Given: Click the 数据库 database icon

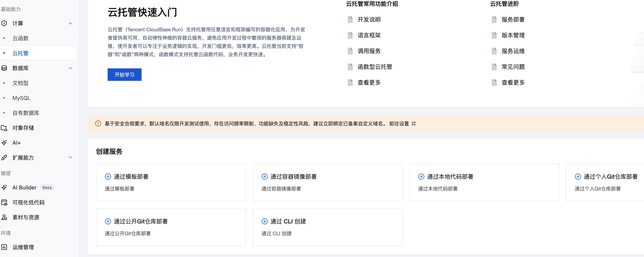Looking at the screenshot, I should pos(4,68).
